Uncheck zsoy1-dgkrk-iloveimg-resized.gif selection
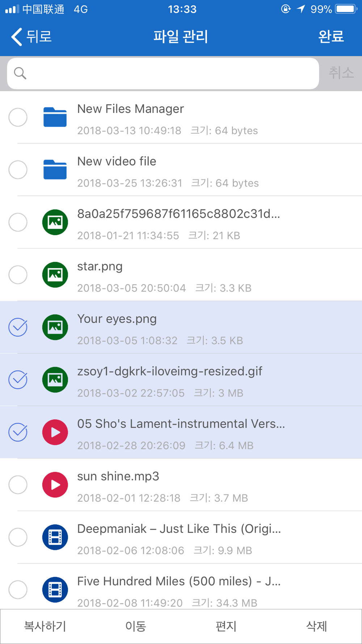This screenshot has width=362, height=644. click(x=18, y=380)
